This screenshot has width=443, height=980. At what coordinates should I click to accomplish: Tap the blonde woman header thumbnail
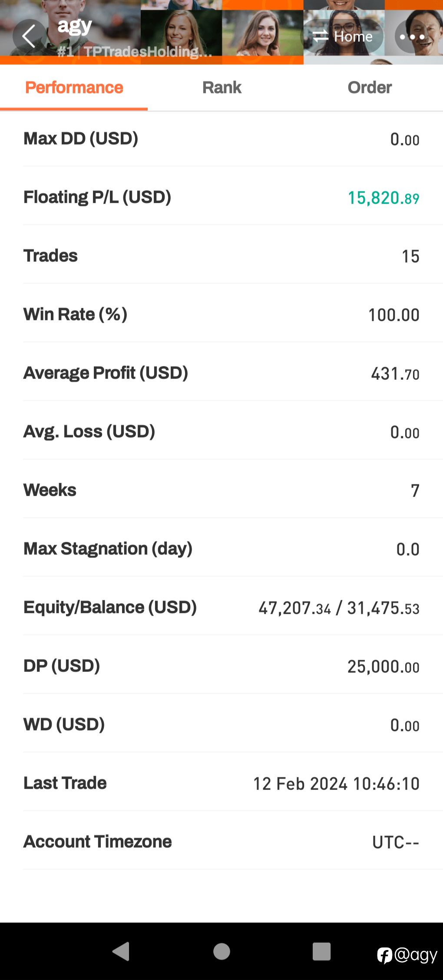pyautogui.click(x=182, y=32)
